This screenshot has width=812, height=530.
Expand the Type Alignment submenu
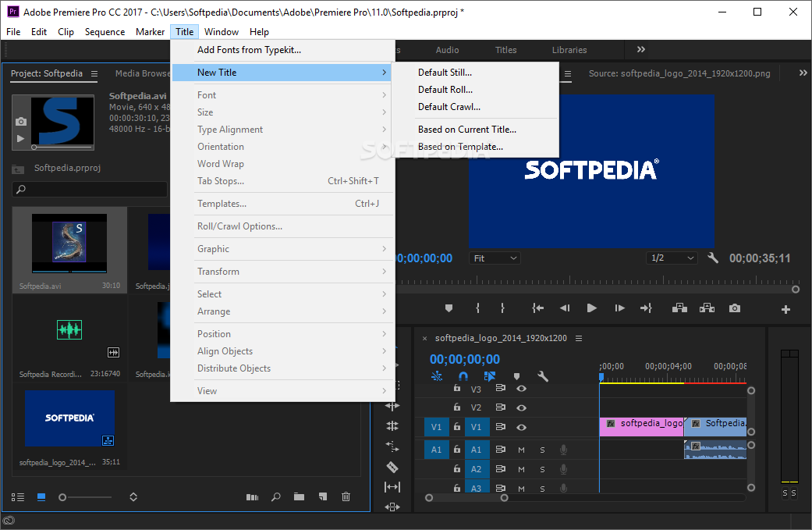pyautogui.click(x=282, y=130)
